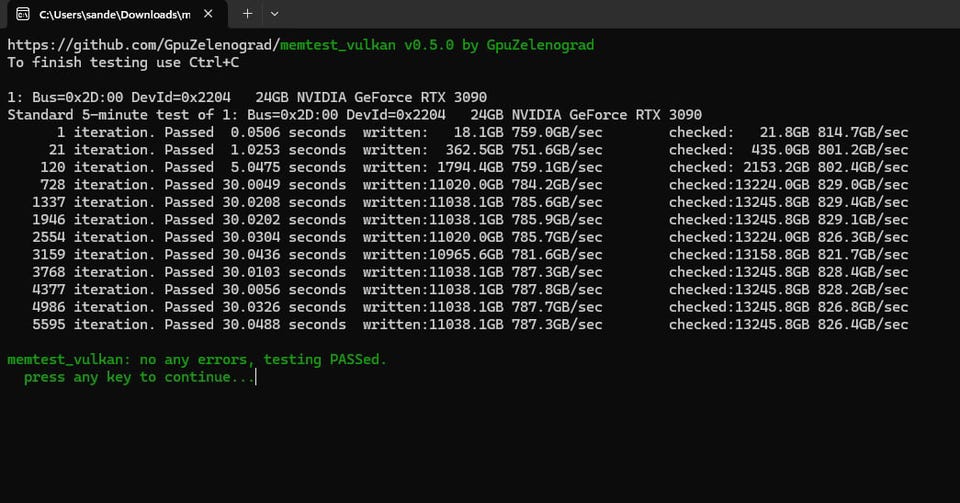Click the empty title bar area
This screenshot has width=960, height=503.
[x=618, y=13]
